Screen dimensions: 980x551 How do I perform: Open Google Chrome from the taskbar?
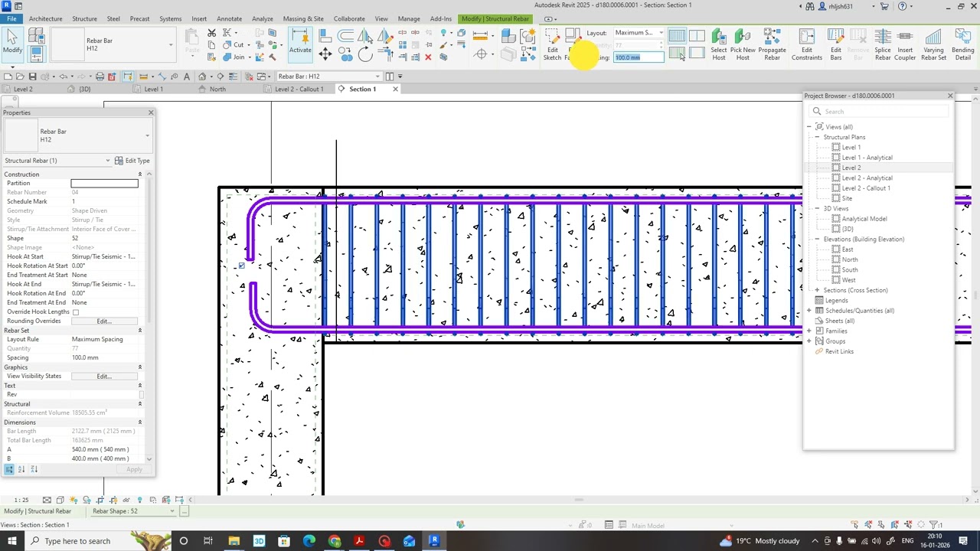(335, 541)
